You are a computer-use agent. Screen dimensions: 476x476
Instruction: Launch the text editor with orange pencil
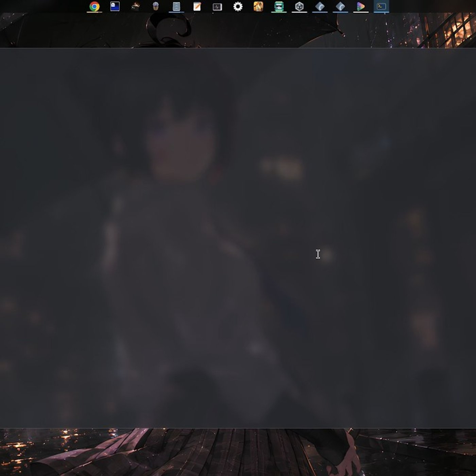pyautogui.click(x=197, y=6)
